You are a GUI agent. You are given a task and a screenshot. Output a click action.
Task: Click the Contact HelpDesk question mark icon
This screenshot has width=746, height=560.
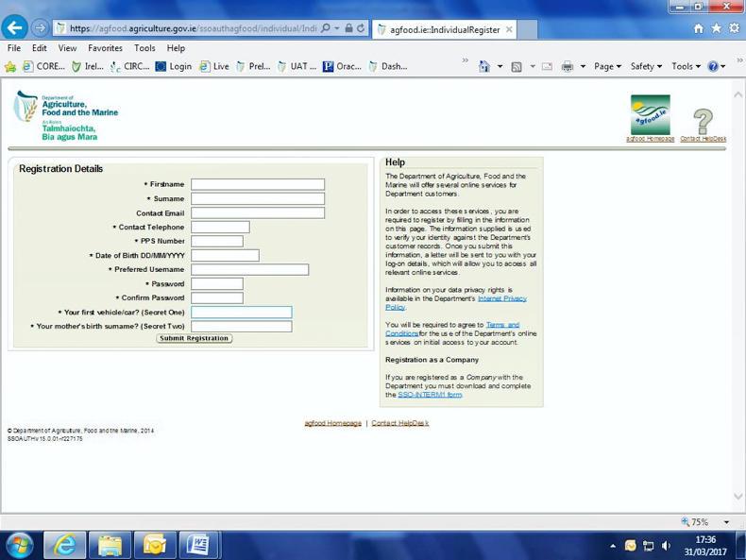[703, 121]
